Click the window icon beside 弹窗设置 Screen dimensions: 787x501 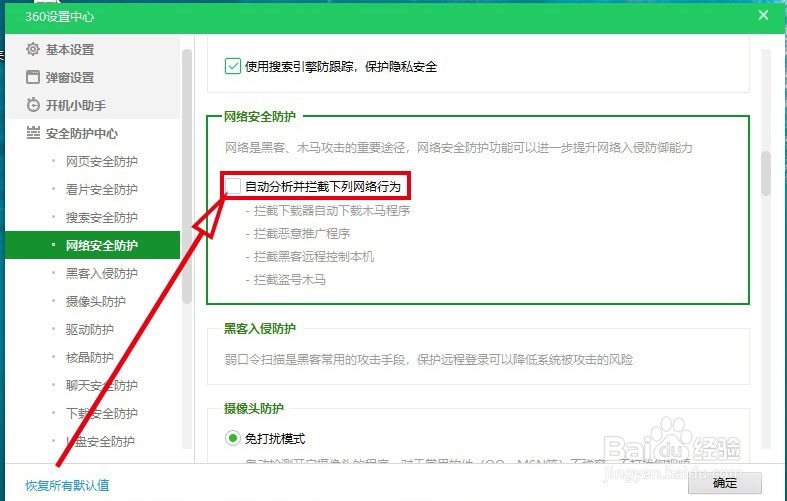(33, 77)
